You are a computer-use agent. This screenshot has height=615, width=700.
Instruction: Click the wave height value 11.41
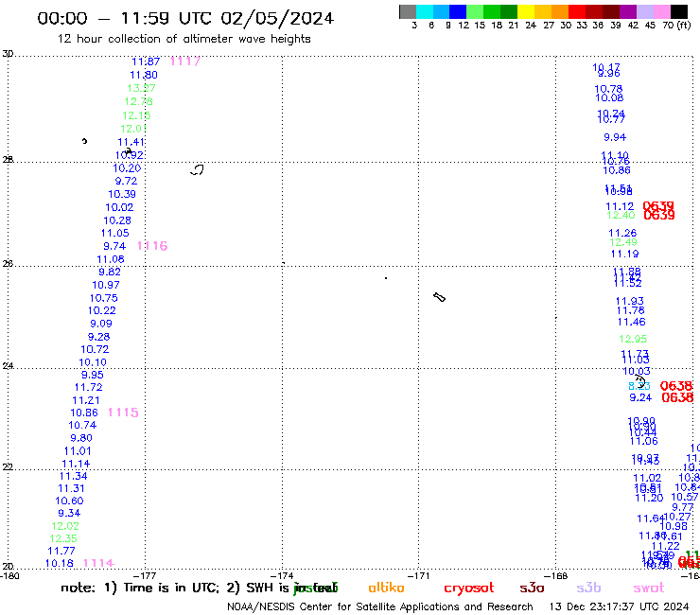(x=131, y=142)
